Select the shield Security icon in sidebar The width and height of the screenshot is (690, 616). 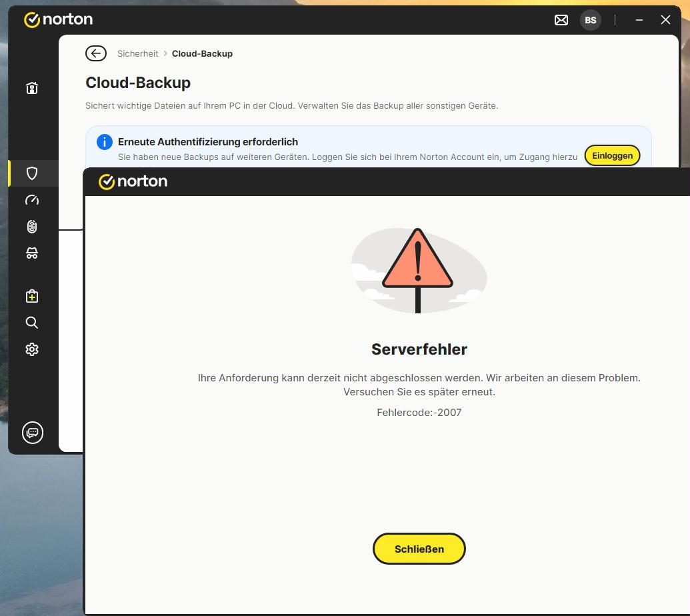(32, 173)
